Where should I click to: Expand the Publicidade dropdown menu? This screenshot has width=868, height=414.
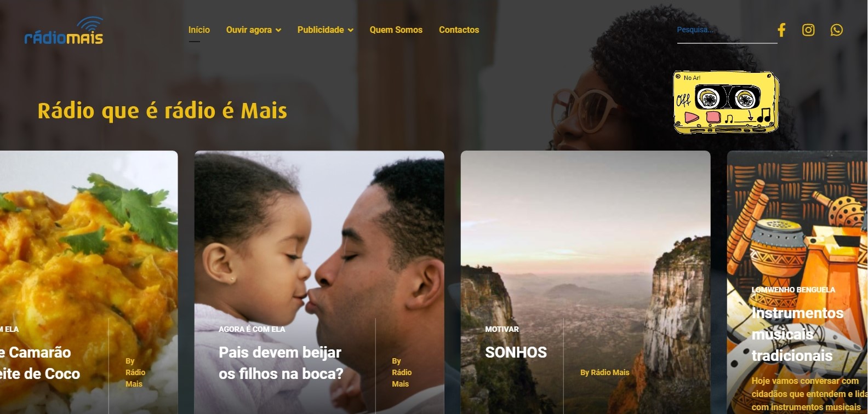point(325,30)
